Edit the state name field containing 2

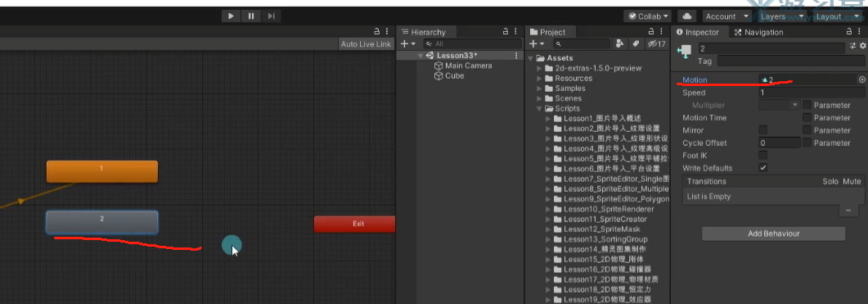tap(771, 49)
